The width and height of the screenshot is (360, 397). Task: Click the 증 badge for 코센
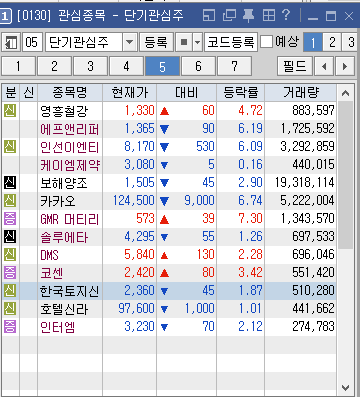pyautogui.click(x=10, y=272)
